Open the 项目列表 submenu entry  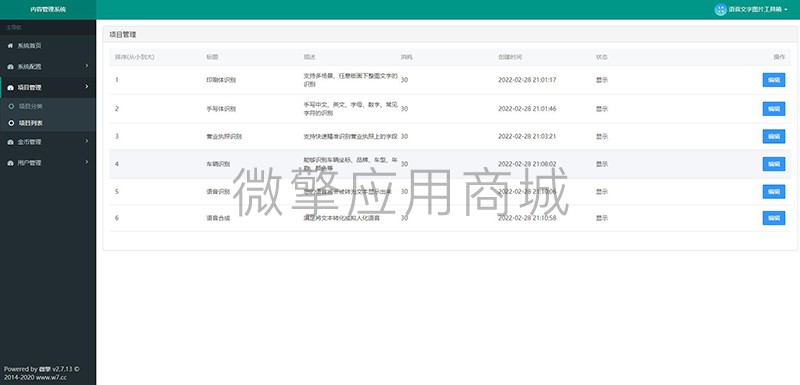(48, 123)
